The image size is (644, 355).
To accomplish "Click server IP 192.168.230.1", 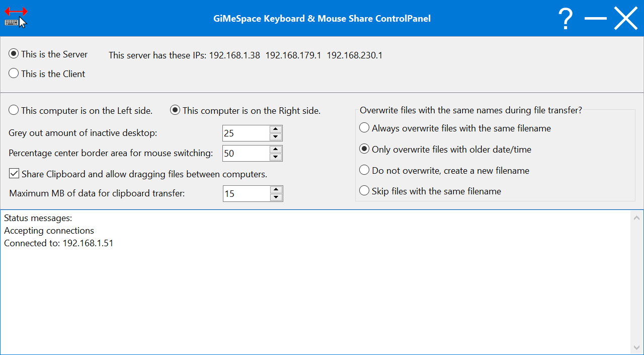I will click(x=355, y=55).
